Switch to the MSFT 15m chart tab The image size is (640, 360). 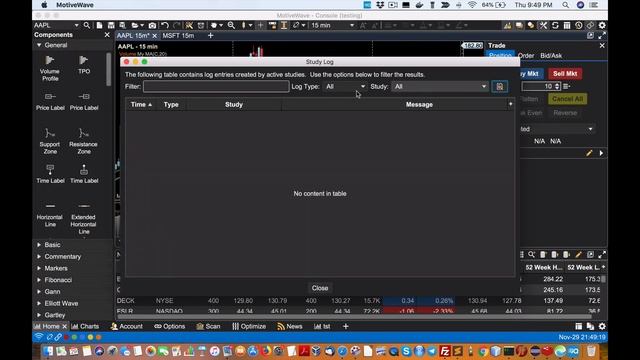coord(178,36)
